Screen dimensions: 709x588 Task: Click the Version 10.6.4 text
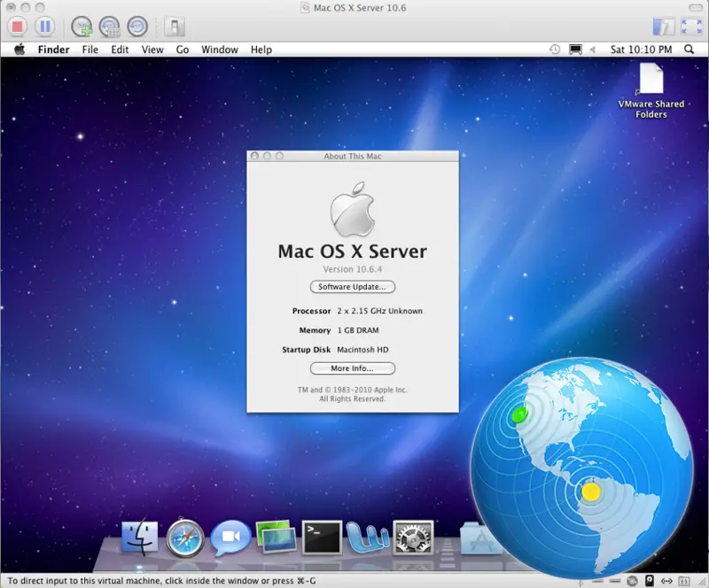352,269
